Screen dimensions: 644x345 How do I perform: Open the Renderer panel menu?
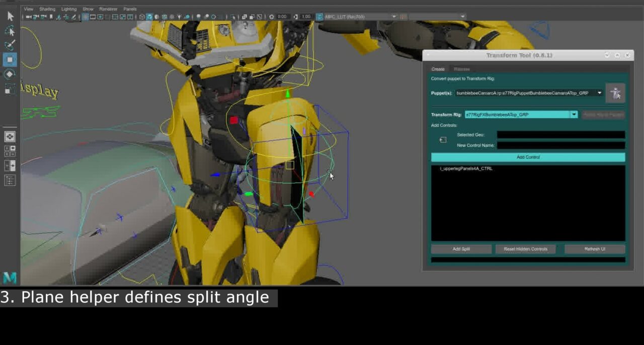[108, 9]
